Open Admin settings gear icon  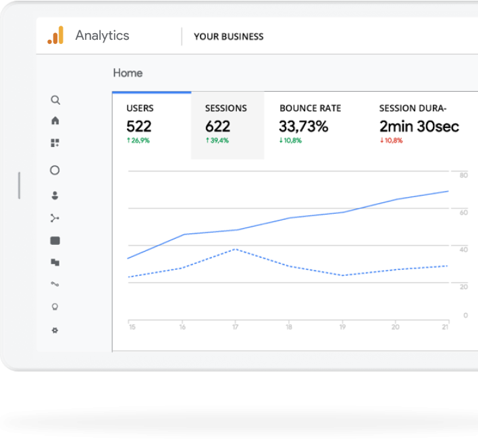[55, 330]
